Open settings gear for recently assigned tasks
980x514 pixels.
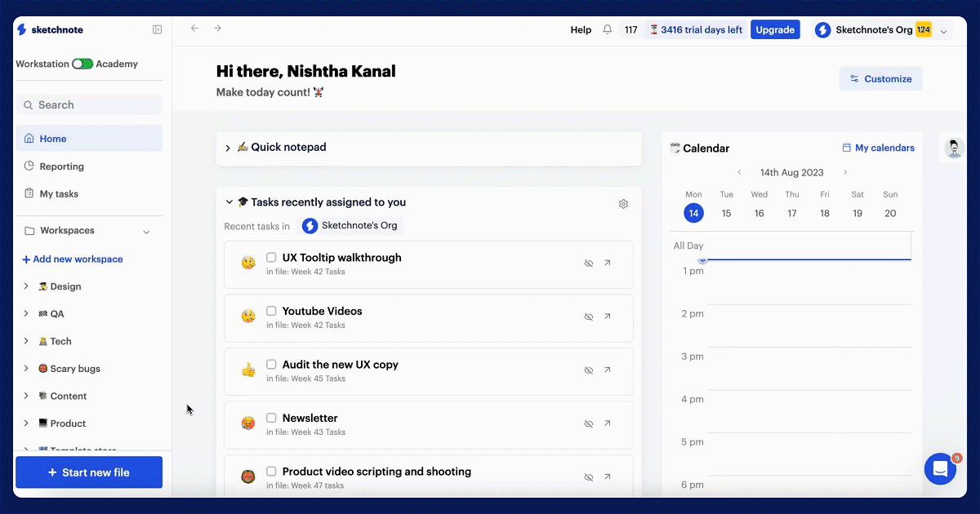(623, 204)
